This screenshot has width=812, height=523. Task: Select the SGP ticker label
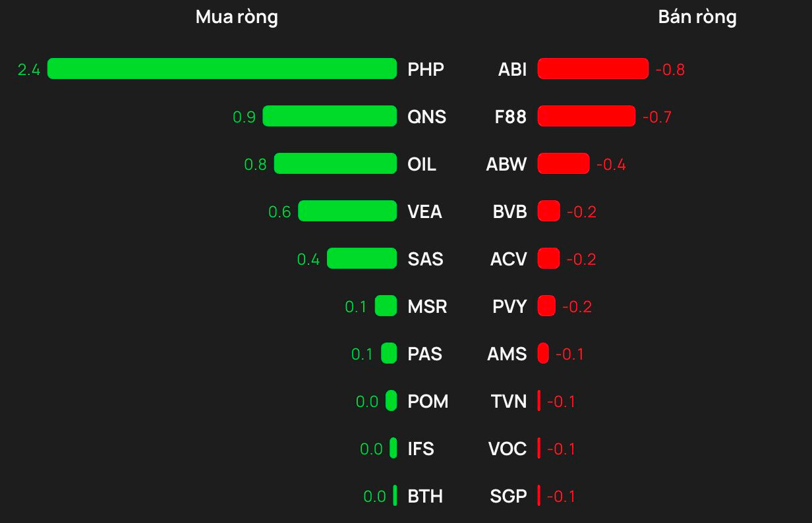[508, 496]
